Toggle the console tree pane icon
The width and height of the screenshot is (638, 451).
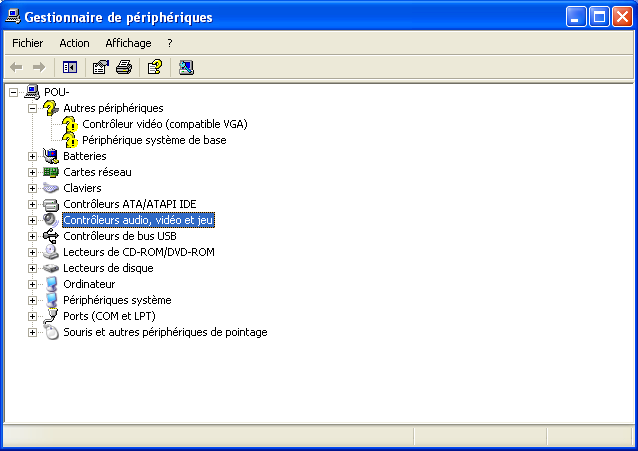click(x=70, y=67)
